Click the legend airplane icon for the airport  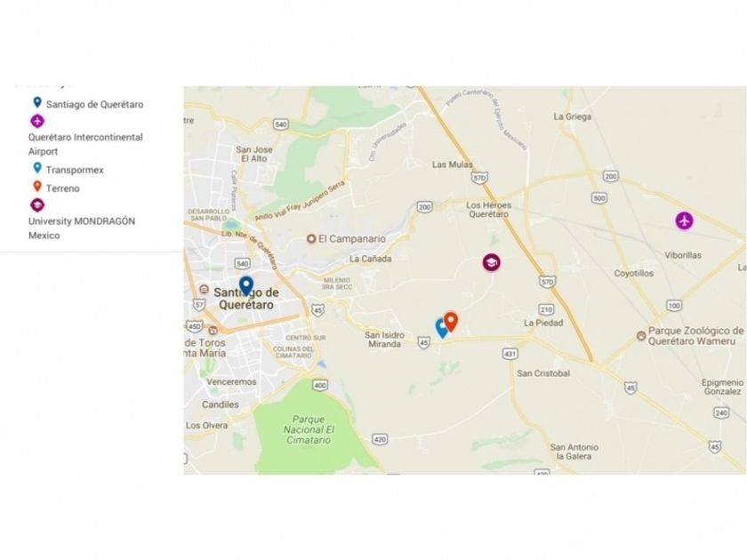coord(37,121)
